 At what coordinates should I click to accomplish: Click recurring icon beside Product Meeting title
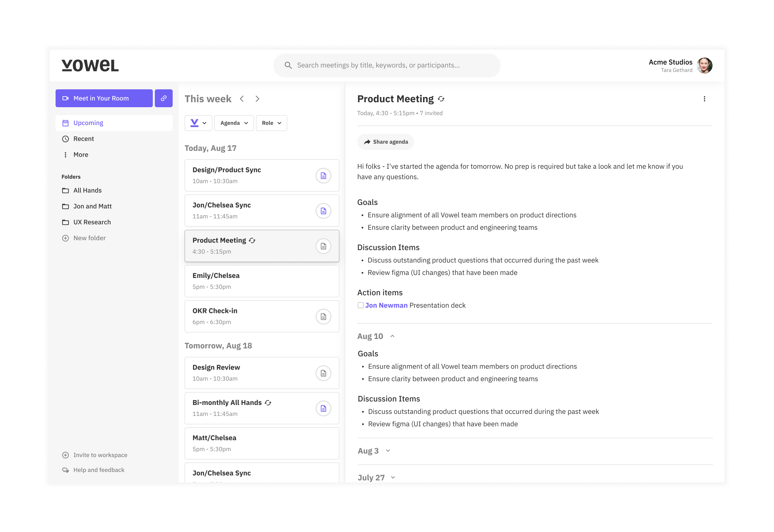coord(441,99)
